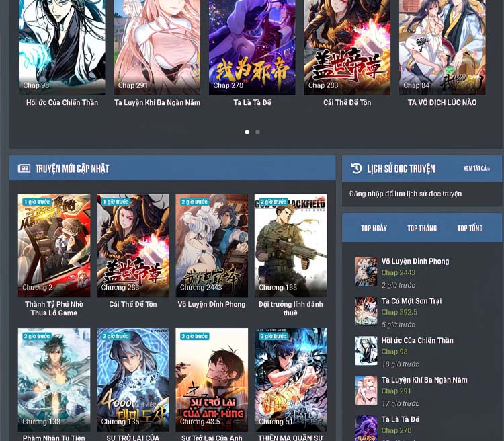Screen dimensions: 504x441
Task: Open the 4000 cover with Chương 135
Action: coord(133,380)
